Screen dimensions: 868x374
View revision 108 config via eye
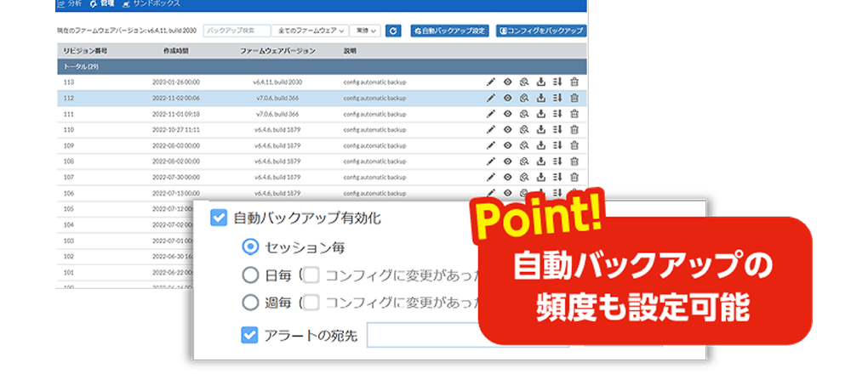click(507, 161)
